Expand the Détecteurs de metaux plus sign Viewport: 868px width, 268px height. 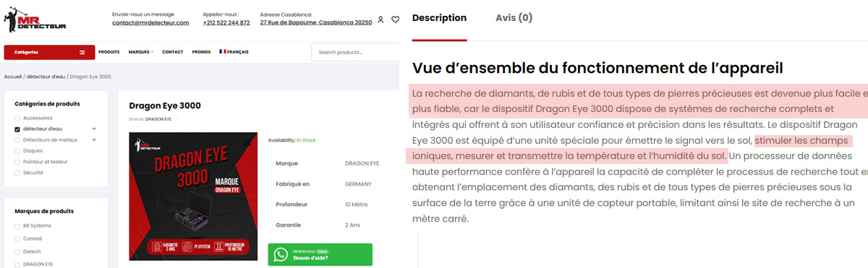point(94,139)
